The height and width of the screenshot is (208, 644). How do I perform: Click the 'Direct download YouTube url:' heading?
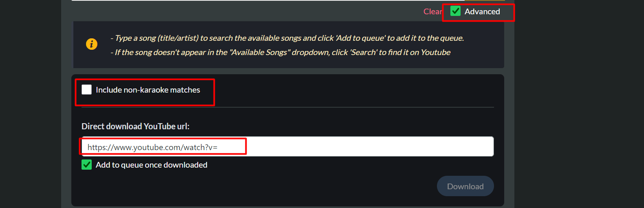point(135,126)
